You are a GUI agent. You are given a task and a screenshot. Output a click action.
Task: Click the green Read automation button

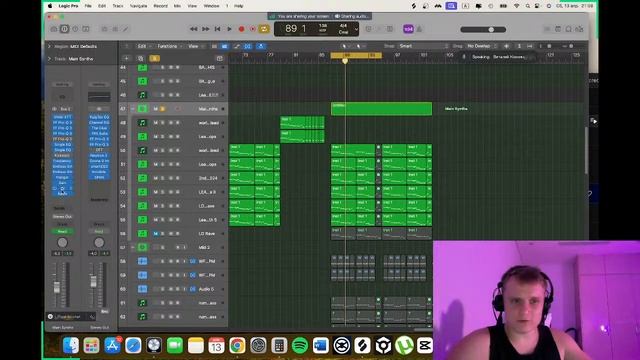tap(62, 231)
